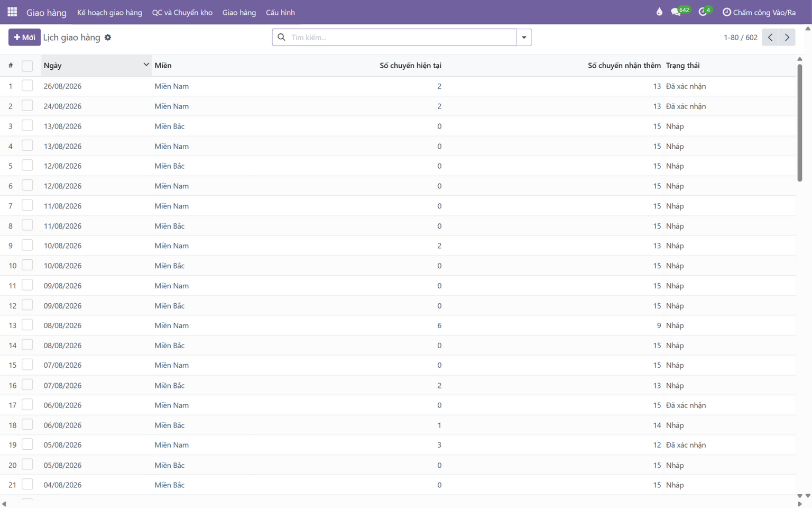Click the horizontal scroll left arrow
Image resolution: width=812 pixels, height=508 pixels.
[x=4, y=504]
